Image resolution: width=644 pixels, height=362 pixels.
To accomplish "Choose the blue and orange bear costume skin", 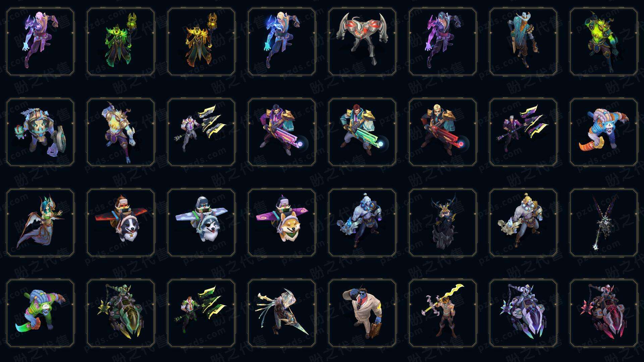I will (604, 132).
